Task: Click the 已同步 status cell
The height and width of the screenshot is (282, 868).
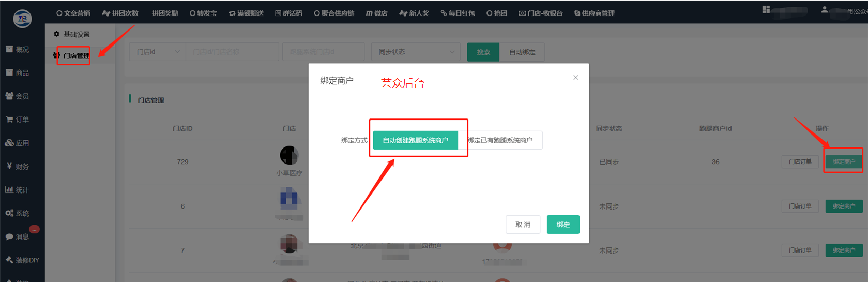Action: 609,162
